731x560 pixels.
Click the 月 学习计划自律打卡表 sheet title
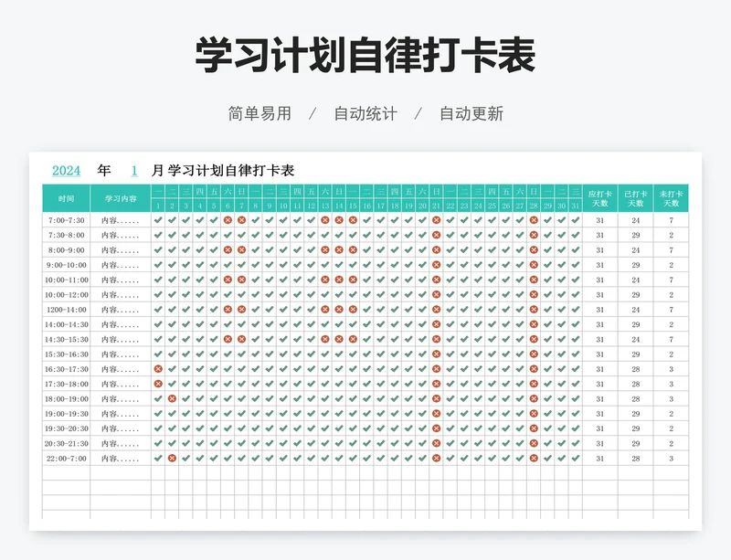coord(223,171)
